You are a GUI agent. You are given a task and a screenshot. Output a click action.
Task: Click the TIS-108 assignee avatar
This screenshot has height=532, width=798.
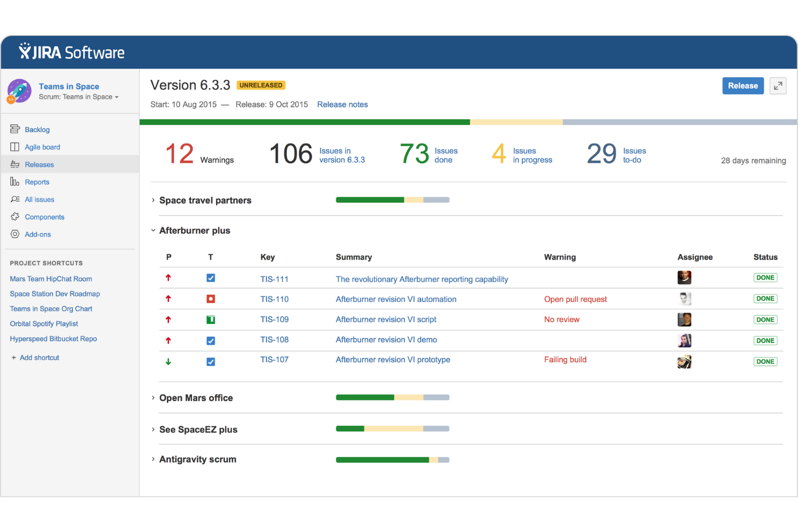[x=684, y=341]
